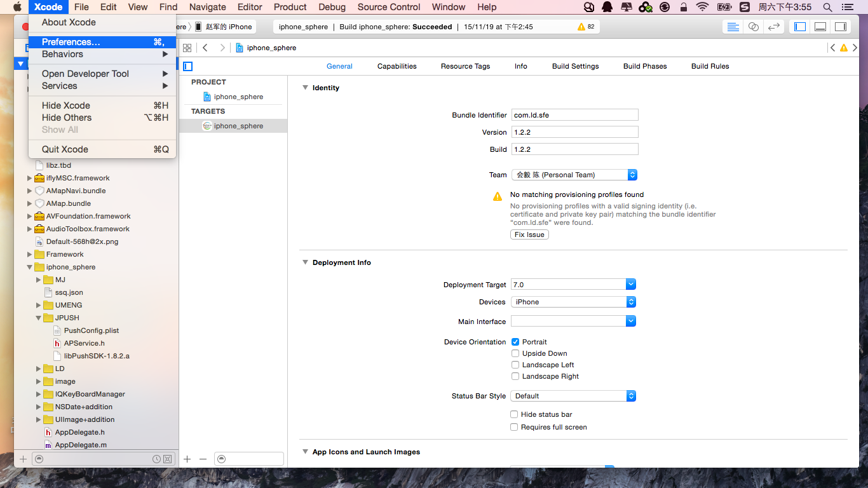Click the jump bar warning icon
Image resolution: width=868 pixels, height=488 pixels.
844,48
